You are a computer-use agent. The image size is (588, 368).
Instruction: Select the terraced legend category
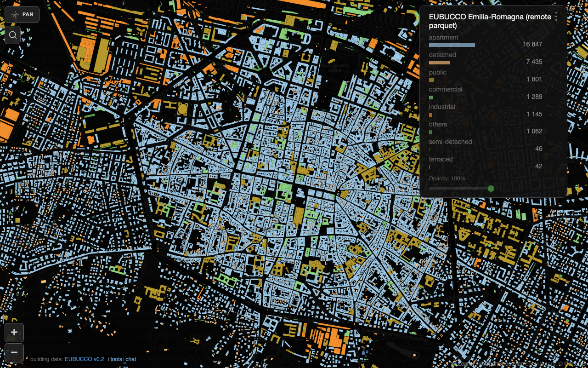(441, 159)
